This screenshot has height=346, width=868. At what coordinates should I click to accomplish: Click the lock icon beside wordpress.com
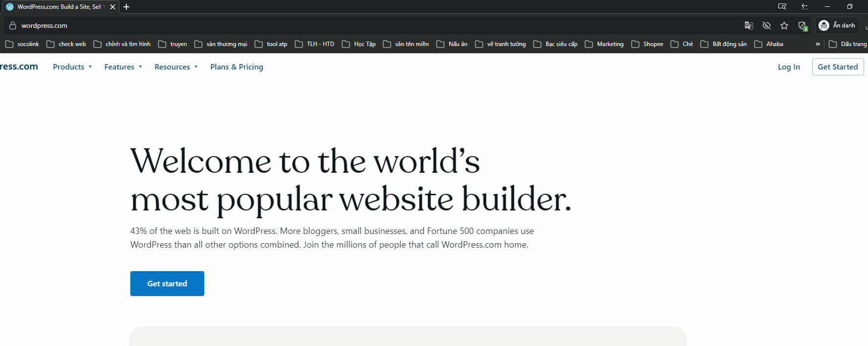[x=13, y=25]
